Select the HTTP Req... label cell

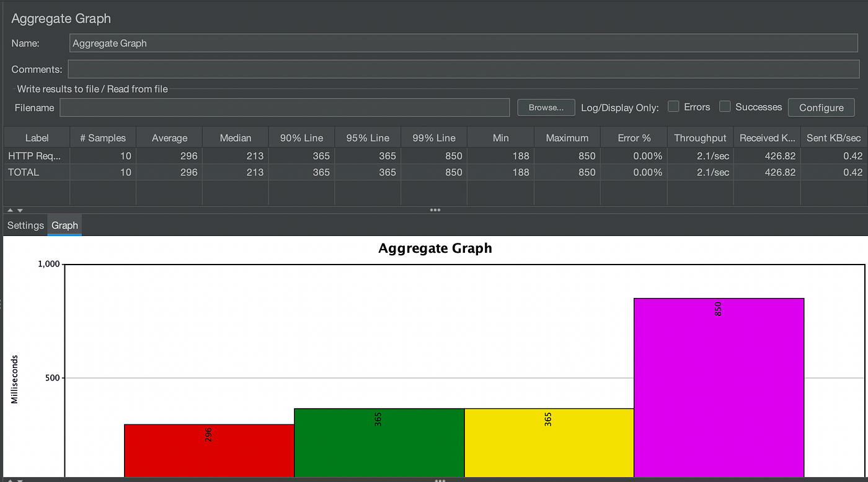click(37, 156)
